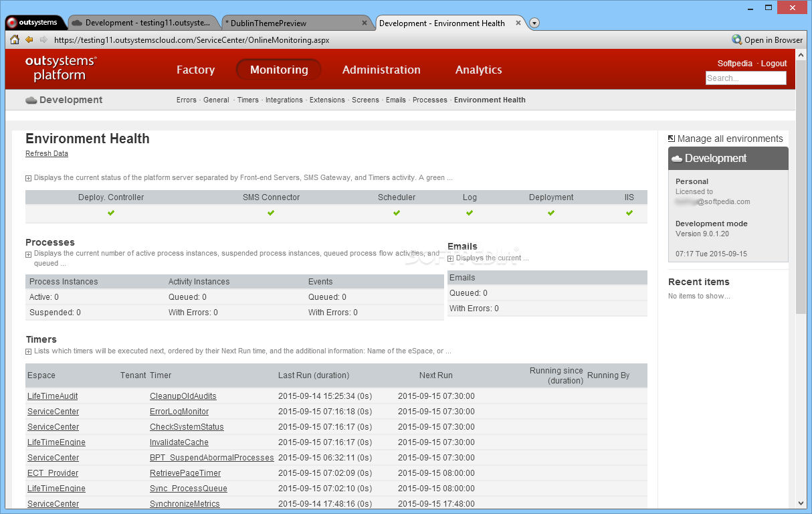Click the Refresh Data link
Screen dimensions: 812x514
click(x=47, y=153)
